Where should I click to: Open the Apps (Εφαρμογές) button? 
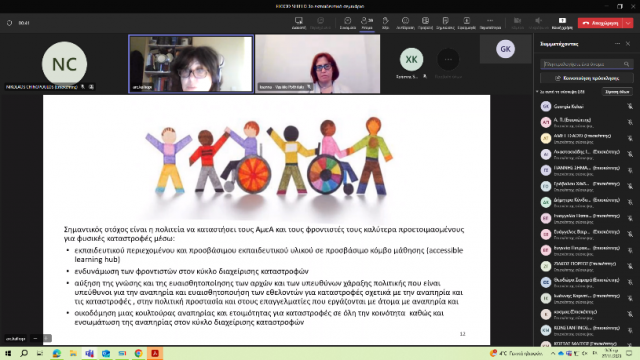[467, 23]
